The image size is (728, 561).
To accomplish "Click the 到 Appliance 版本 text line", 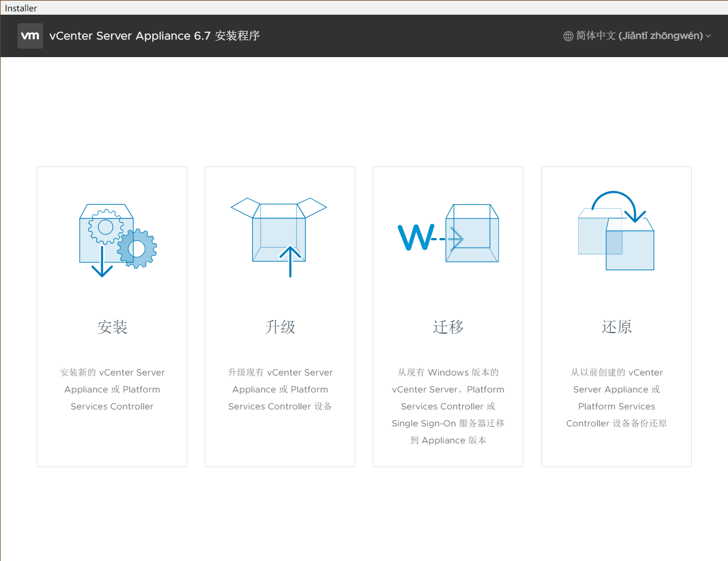I will (448, 440).
